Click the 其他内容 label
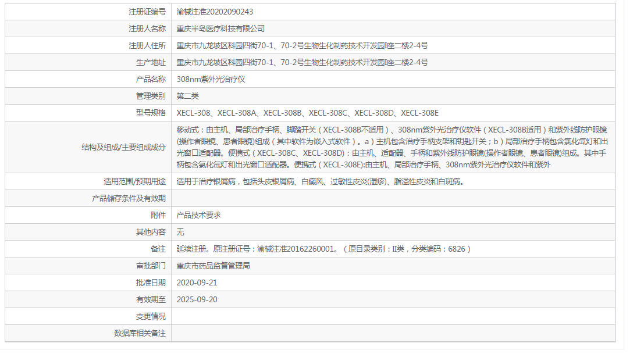 (151, 232)
